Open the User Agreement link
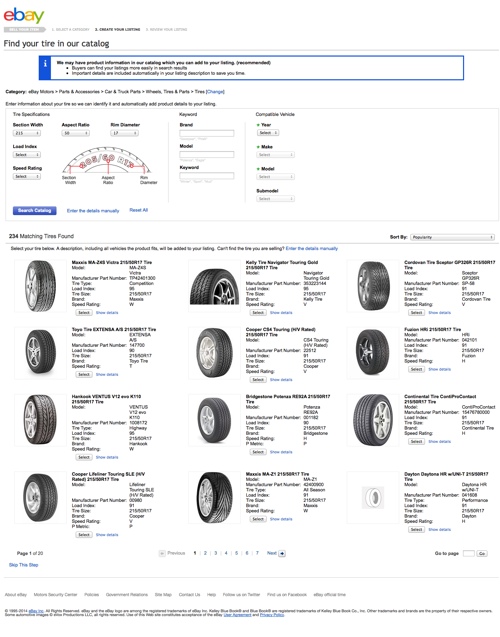This screenshot has height=637, width=500. click(237, 615)
